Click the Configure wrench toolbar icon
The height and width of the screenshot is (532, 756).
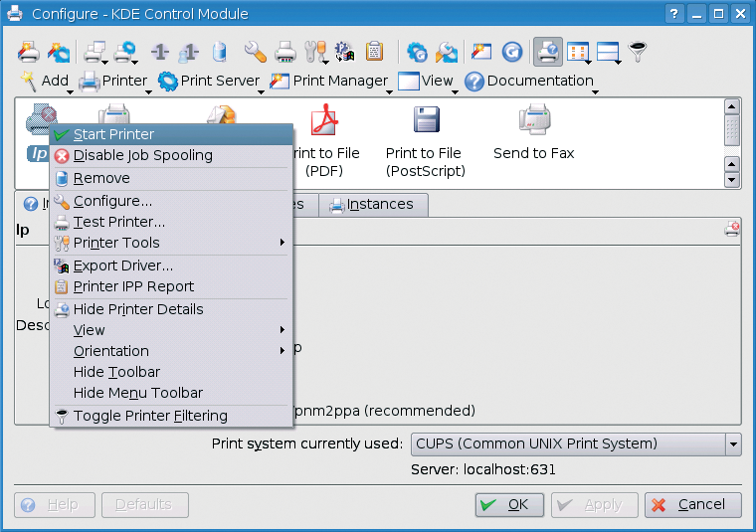pyautogui.click(x=255, y=52)
